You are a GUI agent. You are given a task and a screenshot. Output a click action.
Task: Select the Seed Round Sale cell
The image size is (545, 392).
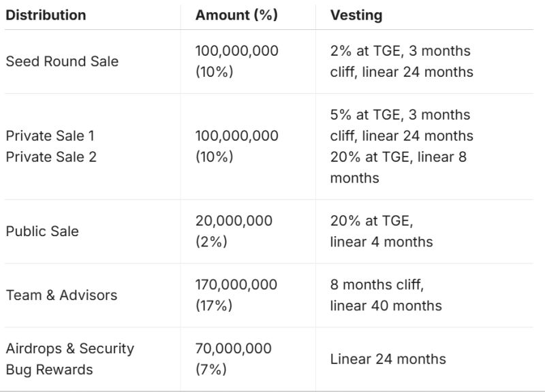click(x=62, y=61)
